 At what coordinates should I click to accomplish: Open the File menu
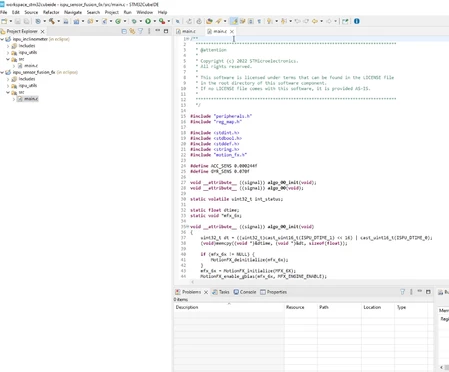(x=4, y=12)
